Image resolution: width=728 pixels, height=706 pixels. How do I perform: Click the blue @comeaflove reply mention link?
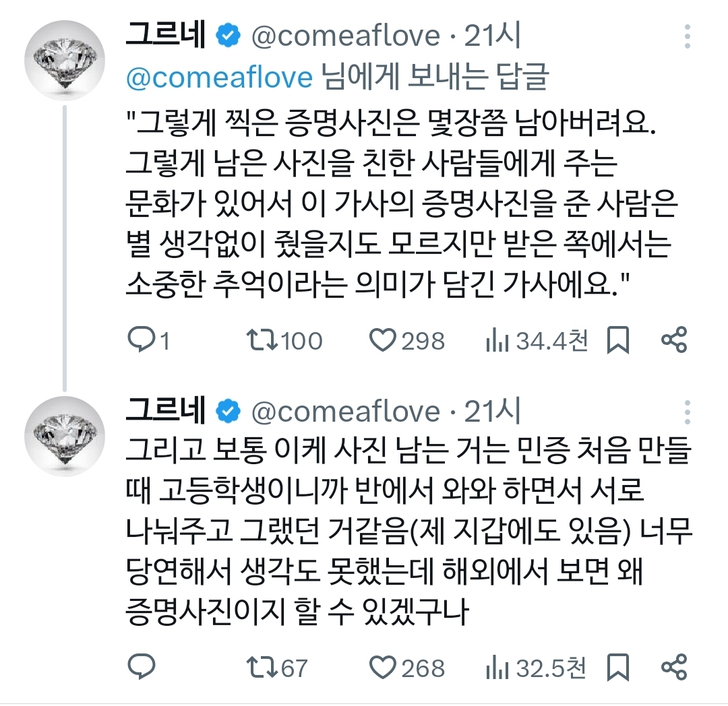(220, 78)
